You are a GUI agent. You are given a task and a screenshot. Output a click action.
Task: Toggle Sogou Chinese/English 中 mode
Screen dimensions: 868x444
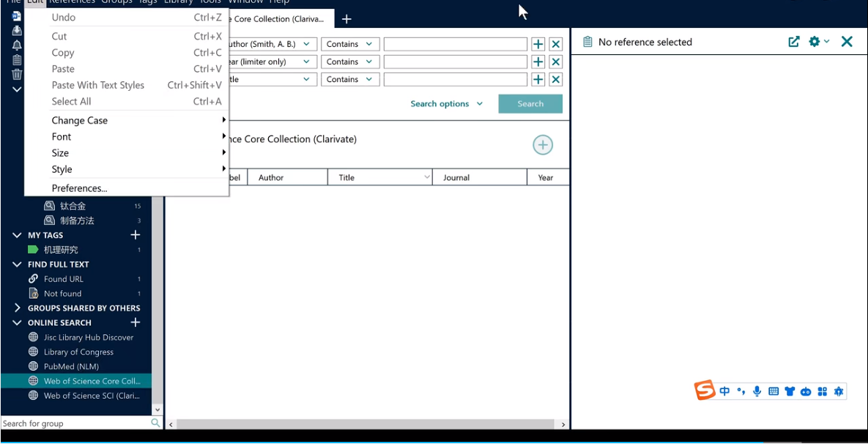coord(724,391)
